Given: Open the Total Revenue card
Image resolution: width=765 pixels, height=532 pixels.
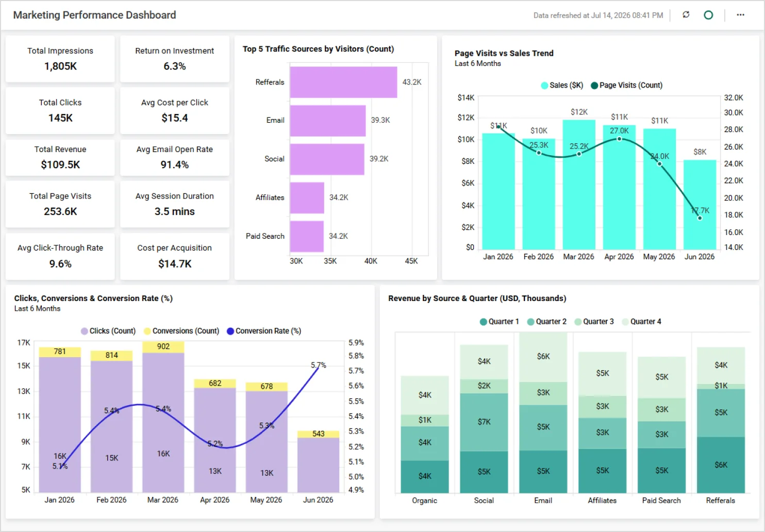Looking at the screenshot, I should click(60, 157).
